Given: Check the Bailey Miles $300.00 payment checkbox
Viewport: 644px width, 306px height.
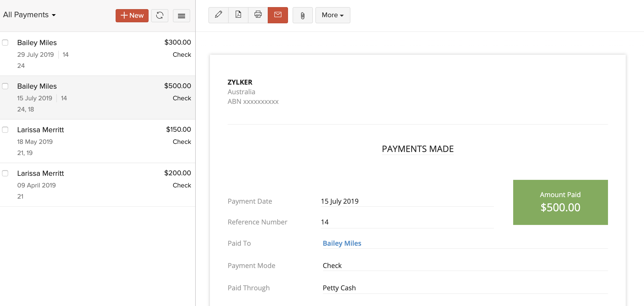Looking at the screenshot, I should tap(5, 43).
